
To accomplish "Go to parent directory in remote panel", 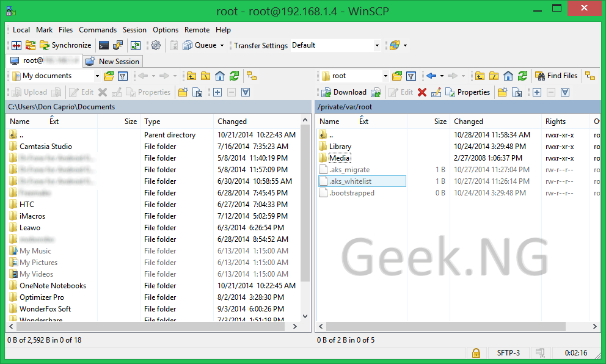I will [x=480, y=76].
